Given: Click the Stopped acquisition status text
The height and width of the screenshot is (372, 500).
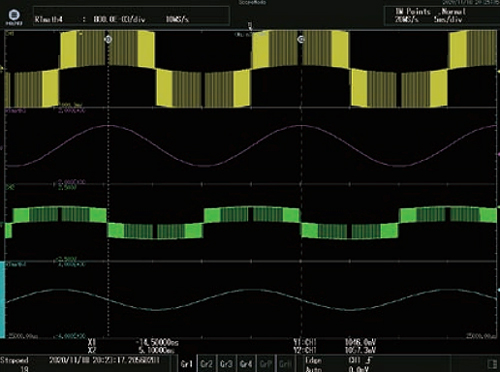Looking at the screenshot, I should coord(14,360).
